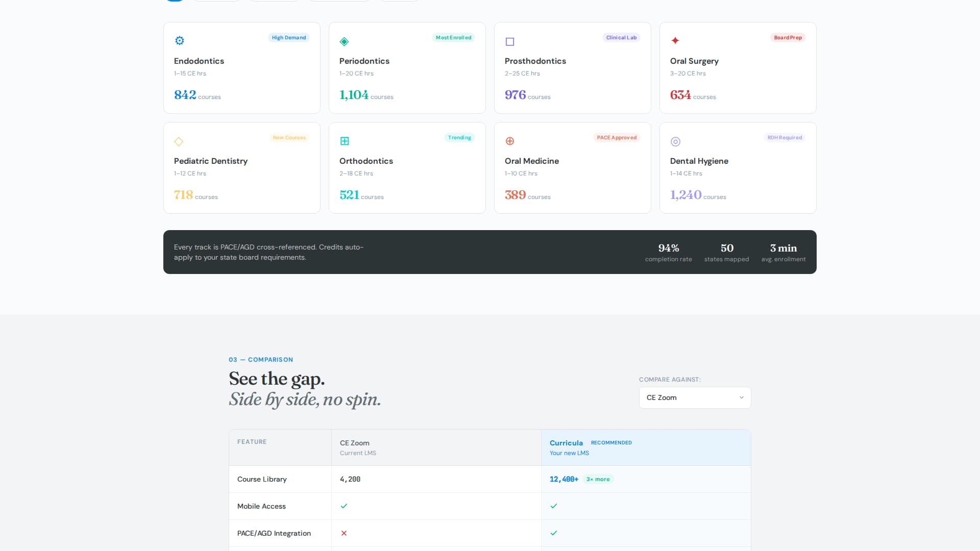Click the RDH Required badge
The image size is (980, 551).
coord(785,137)
